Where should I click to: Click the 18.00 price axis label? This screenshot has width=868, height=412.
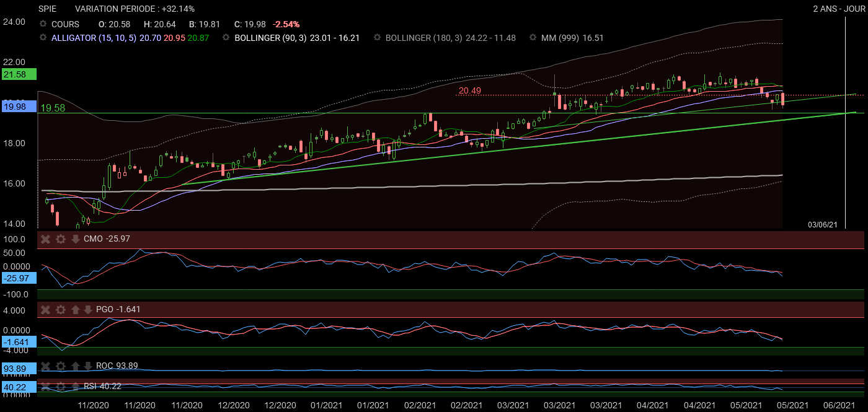(x=14, y=143)
